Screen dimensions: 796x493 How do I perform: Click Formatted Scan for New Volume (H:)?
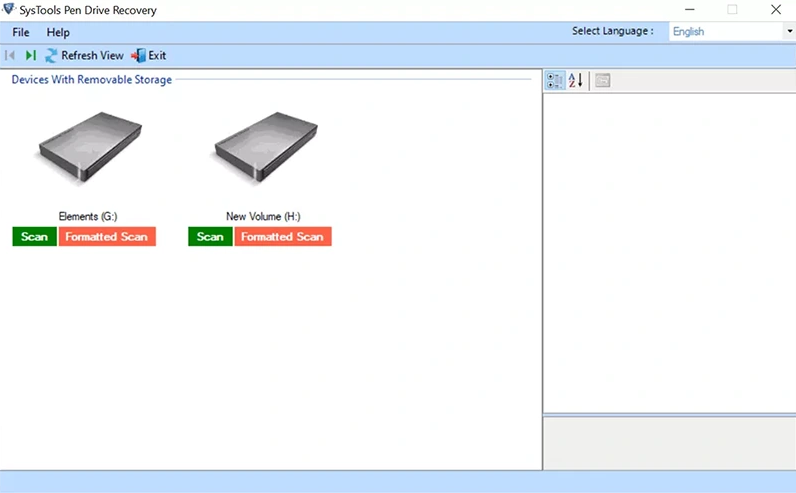click(283, 237)
